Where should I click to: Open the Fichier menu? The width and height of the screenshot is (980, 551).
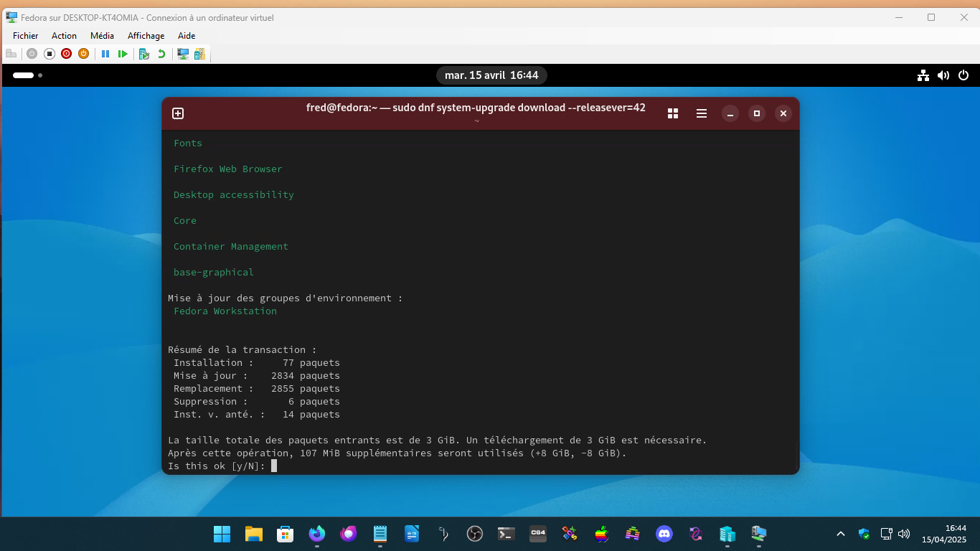coord(26,36)
